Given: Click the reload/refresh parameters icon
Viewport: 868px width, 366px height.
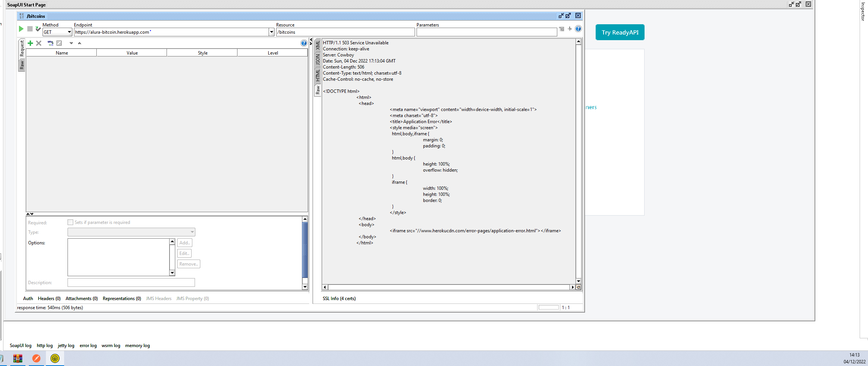Looking at the screenshot, I should pyautogui.click(x=59, y=43).
